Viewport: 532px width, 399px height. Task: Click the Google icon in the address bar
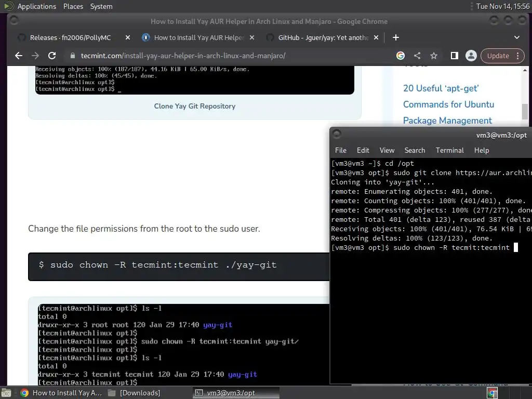(401, 56)
